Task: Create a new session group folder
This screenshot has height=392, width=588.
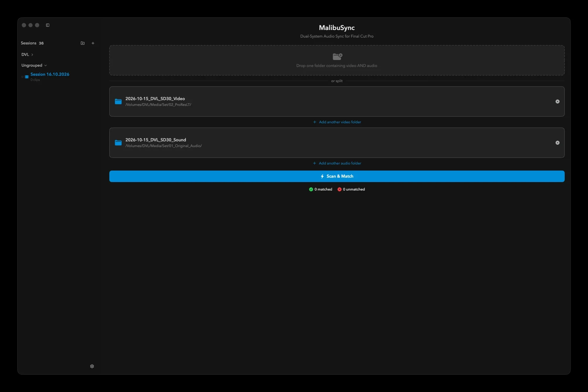Action: pyautogui.click(x=83, y=43)
